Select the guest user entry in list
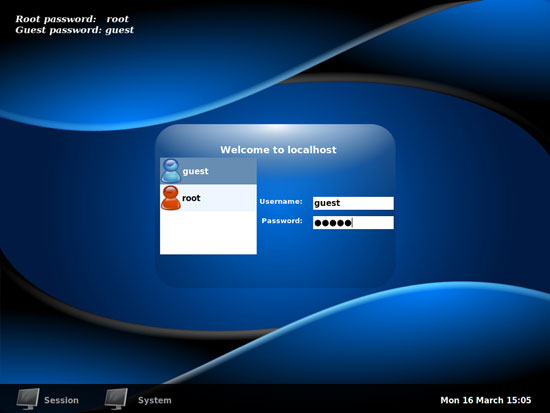Screen dimensions: 550x413 coord(208,171)
